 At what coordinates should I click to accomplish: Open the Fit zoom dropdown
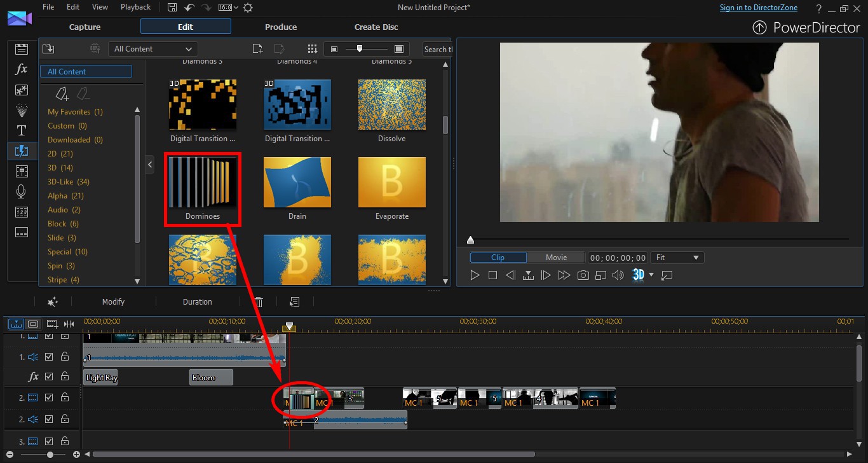(x=678, y=258)
